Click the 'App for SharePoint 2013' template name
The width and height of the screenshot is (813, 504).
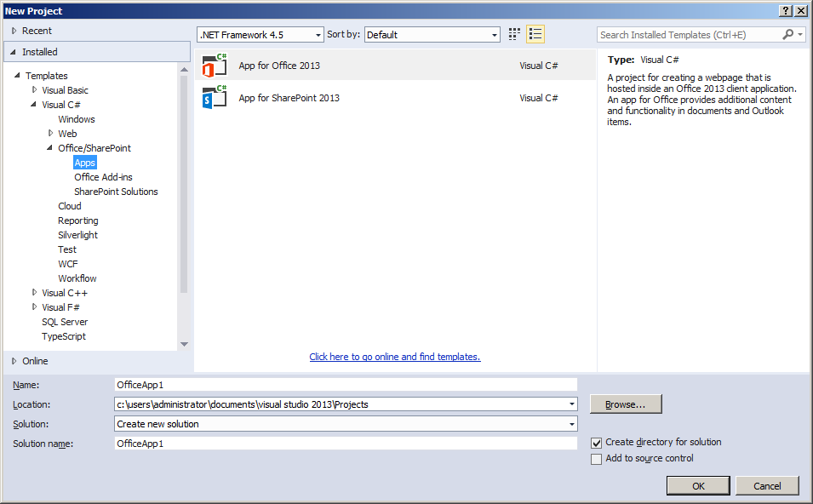click(x=289, y=98)
